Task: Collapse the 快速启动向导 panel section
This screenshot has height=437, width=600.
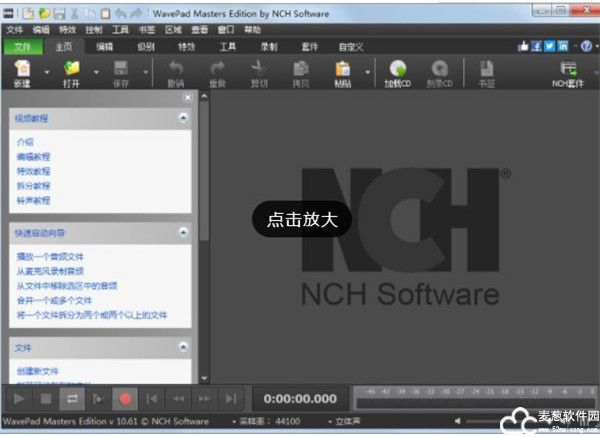Action: tap(183, 232)
